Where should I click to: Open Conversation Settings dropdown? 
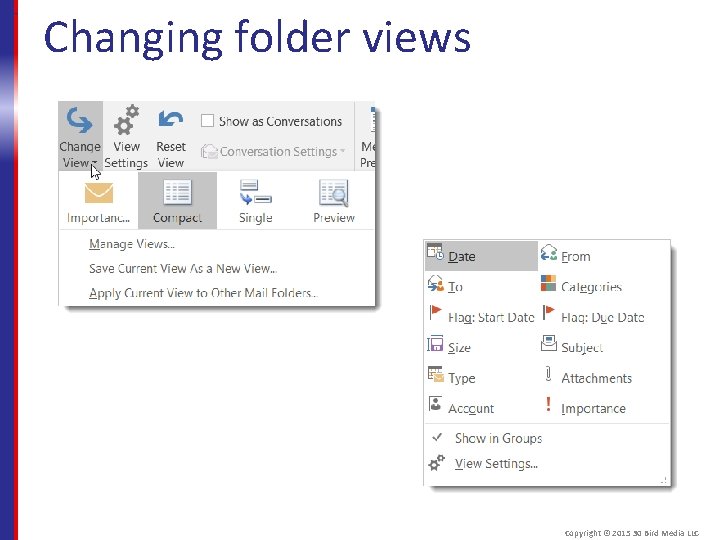pyautogui.click(x=273, y=151)
